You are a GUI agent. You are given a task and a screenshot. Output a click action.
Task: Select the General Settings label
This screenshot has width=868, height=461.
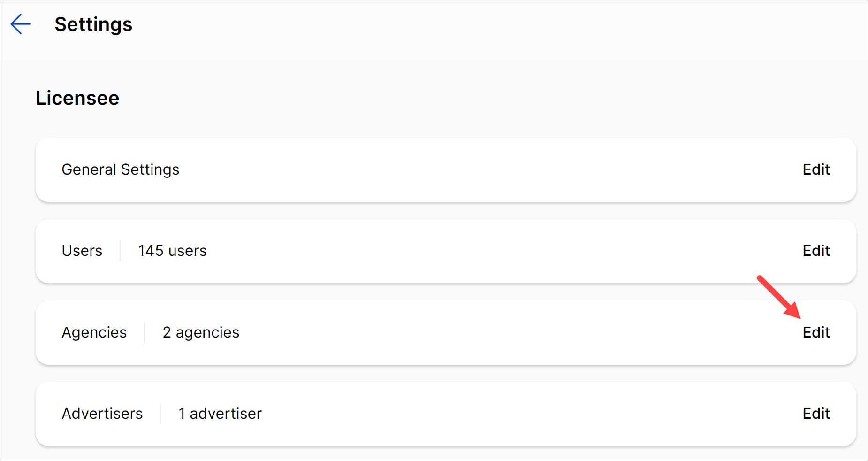coord(120,169)
